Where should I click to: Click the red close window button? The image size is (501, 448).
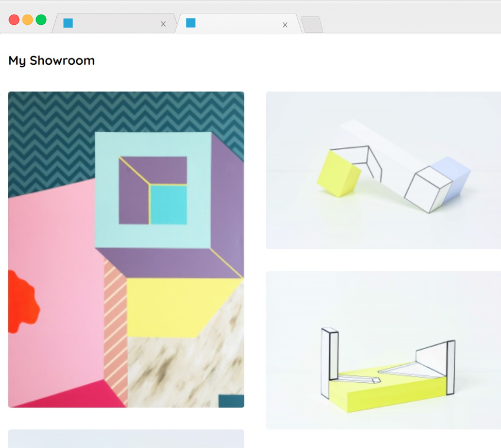click(14, 20)
